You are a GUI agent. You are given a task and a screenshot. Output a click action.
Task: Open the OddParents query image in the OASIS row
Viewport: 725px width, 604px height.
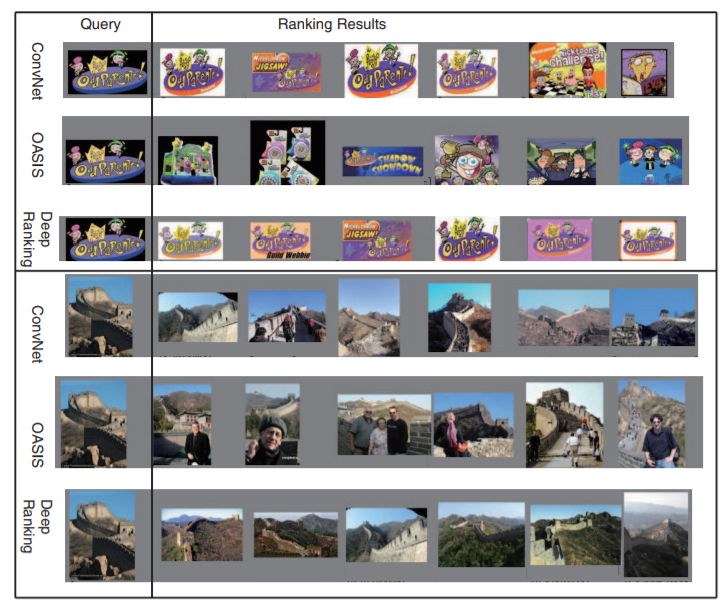pyautogui.click(x=105, y=161)
